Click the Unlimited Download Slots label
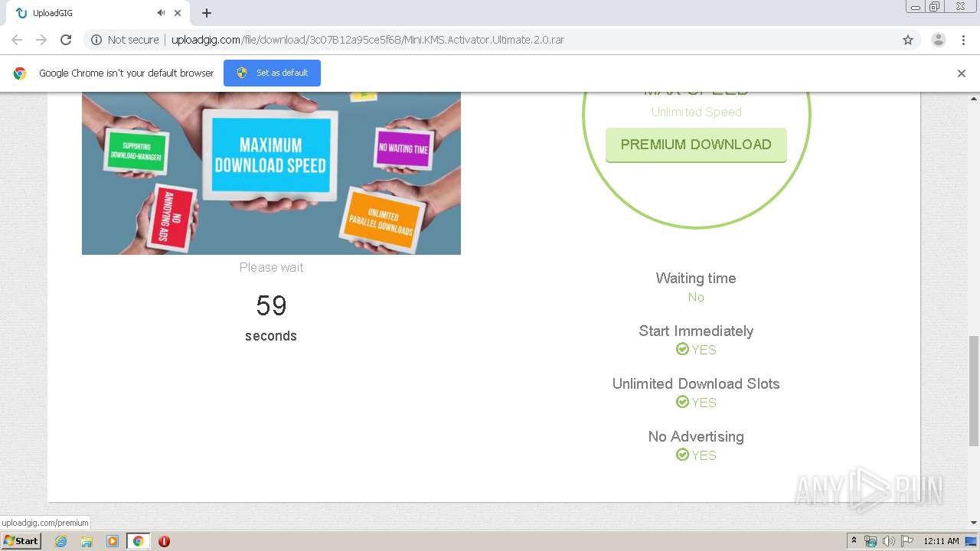The width and height of the screenshot is (980, 551). tap(696, 384)
